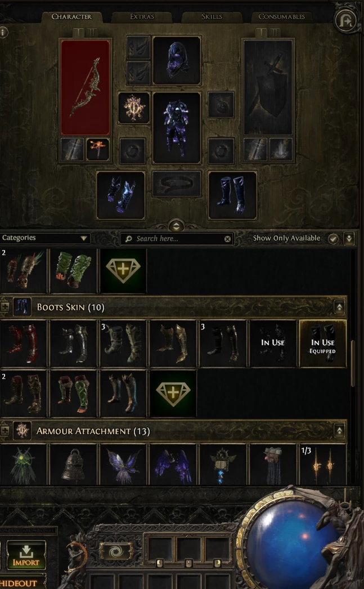
Task: Switch to weapon set II on right
Action: (275, 33)
